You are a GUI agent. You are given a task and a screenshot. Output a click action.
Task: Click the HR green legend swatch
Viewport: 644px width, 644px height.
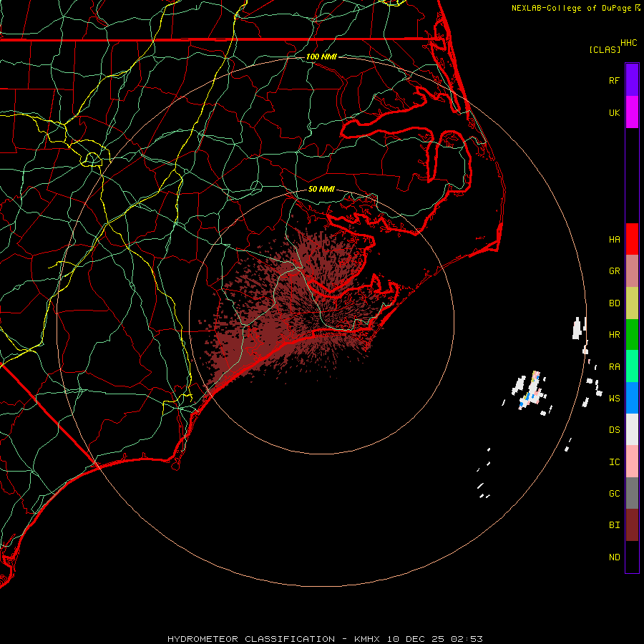pos(632,335)
